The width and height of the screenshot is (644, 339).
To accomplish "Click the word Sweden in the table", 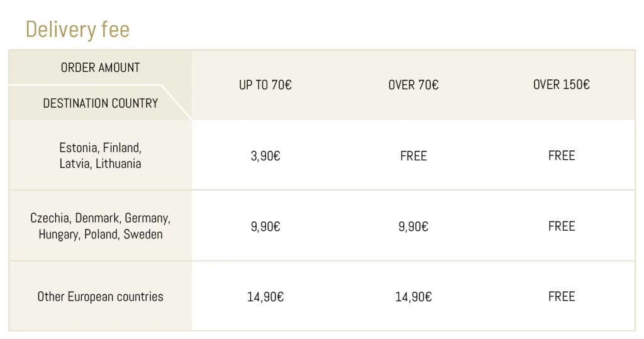I will pos(143,235).
